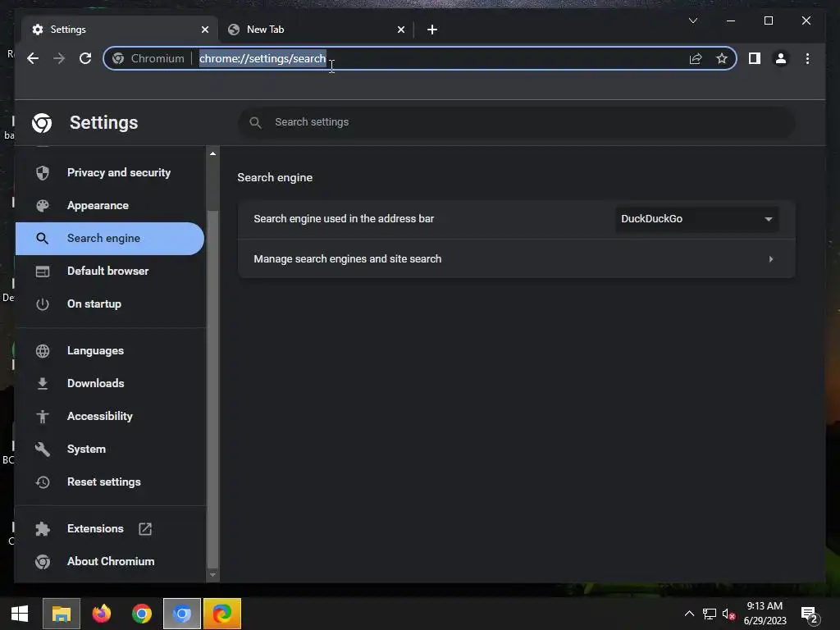Go to Accessibility settings
The image size is (840, 630).
[x=110, y=416]
